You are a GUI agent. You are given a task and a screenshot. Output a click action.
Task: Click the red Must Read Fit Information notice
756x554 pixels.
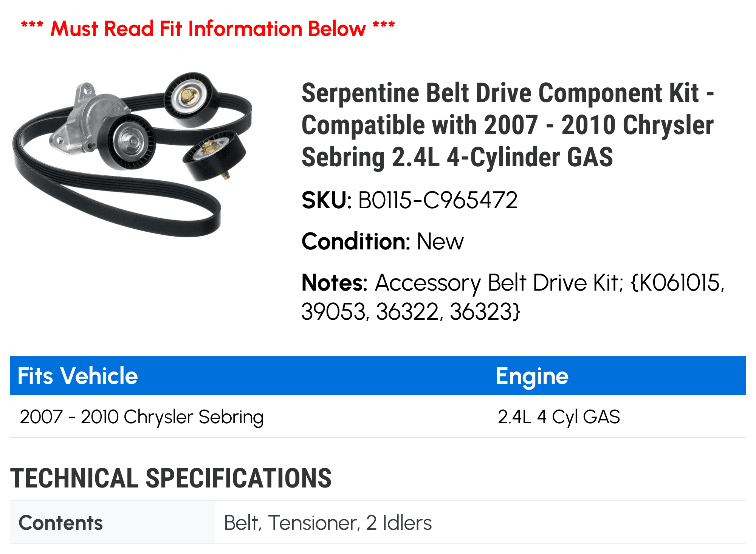tap(208, 29)
